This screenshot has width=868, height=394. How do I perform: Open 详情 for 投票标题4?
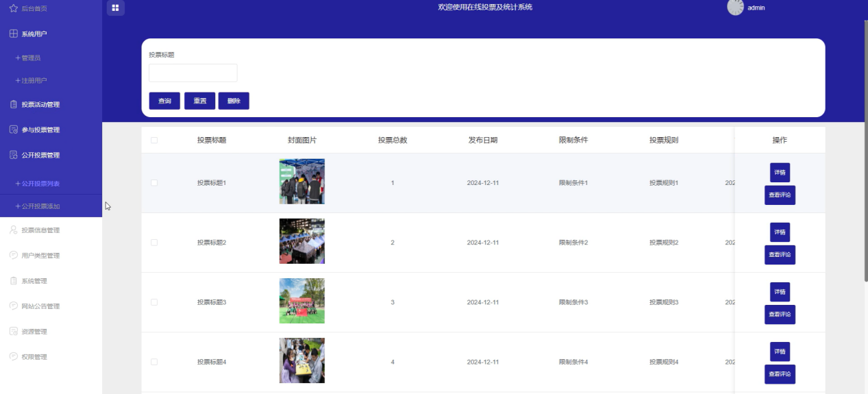pos(780,352)
